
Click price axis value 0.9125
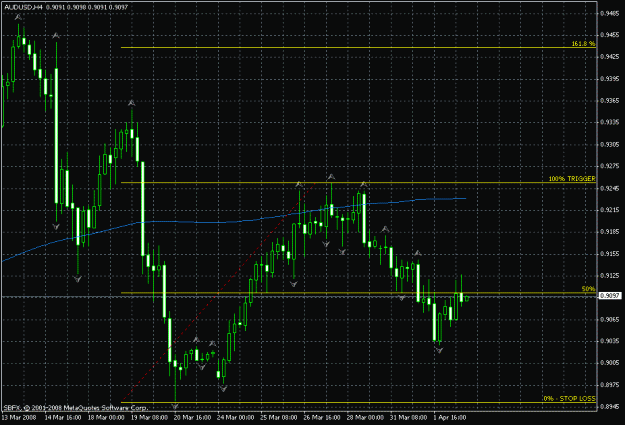pos(610,275)
